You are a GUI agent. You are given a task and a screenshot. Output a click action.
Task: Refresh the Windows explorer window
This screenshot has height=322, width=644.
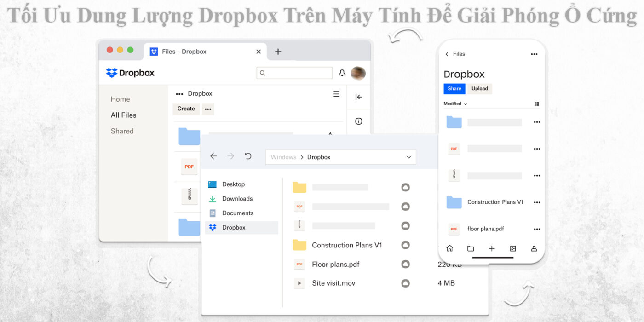click(248, 156)
